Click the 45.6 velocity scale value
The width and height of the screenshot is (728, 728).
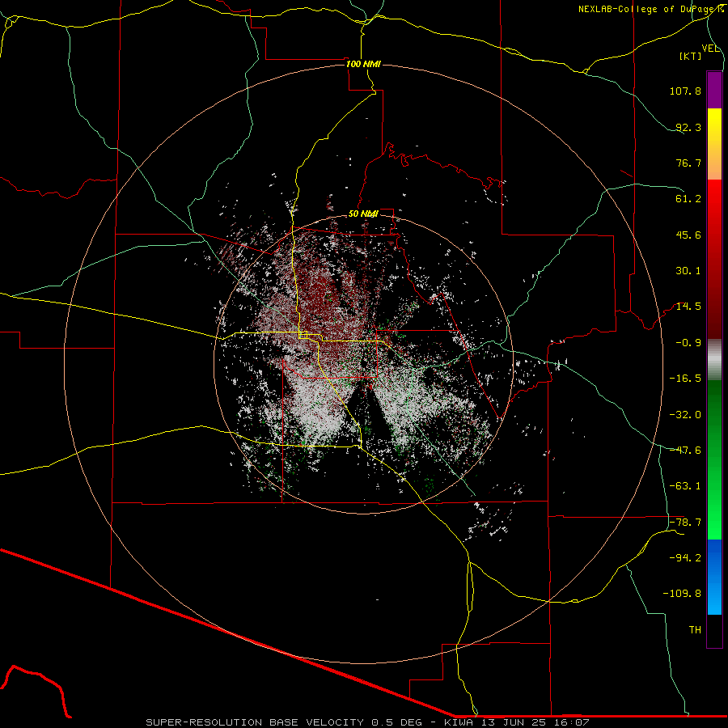click(688, 235)
